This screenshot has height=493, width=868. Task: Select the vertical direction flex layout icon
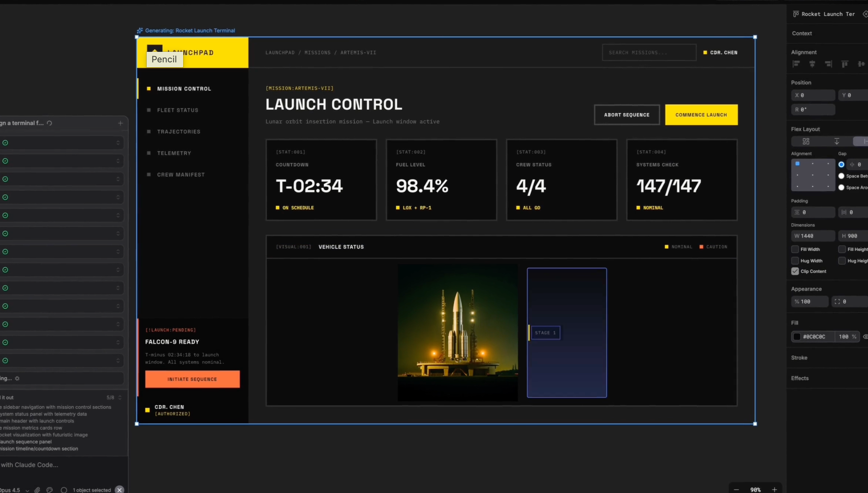[x=837, y=141]
